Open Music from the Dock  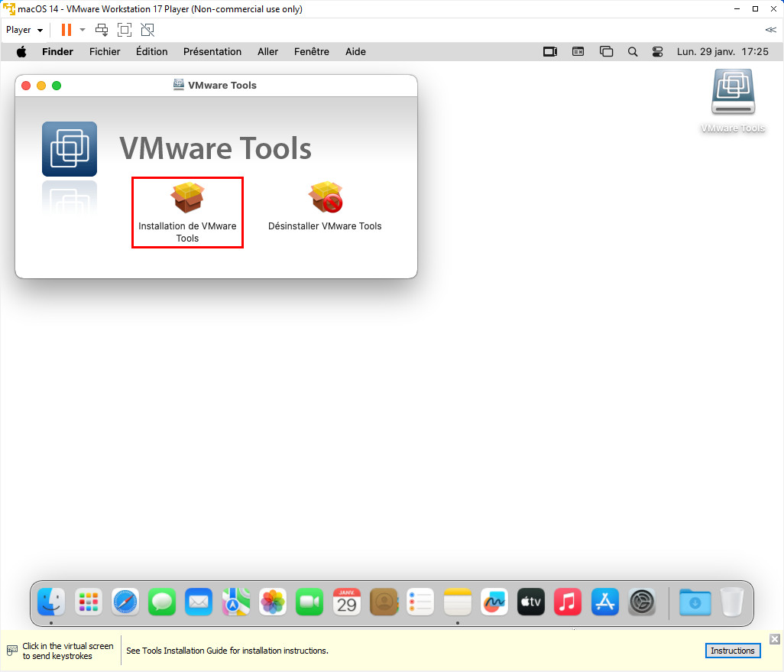point(568,602)
